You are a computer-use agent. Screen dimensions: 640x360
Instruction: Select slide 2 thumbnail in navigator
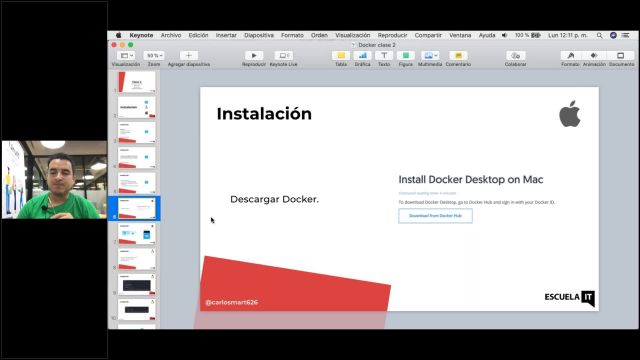pyautogui.click(x=137, y=107)
